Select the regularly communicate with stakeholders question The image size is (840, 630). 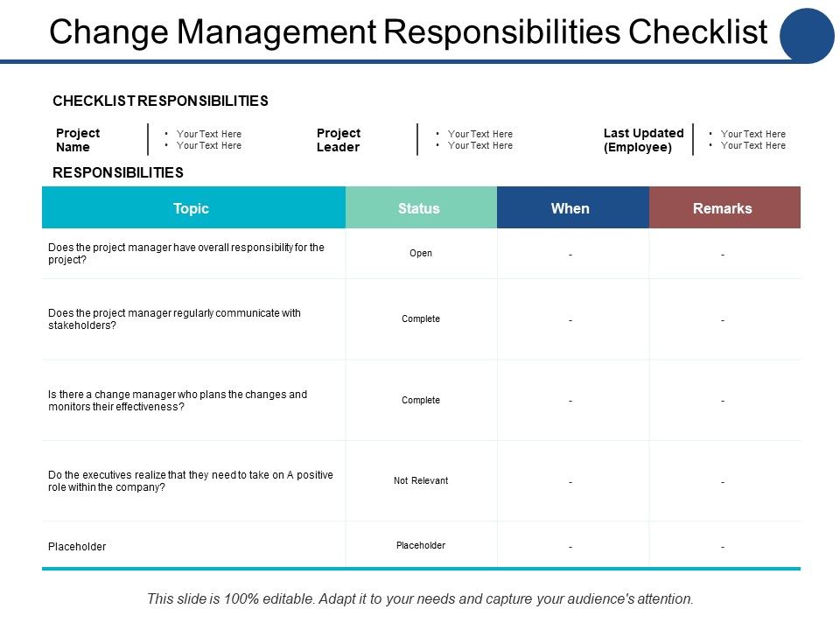[x=174, y=318]
